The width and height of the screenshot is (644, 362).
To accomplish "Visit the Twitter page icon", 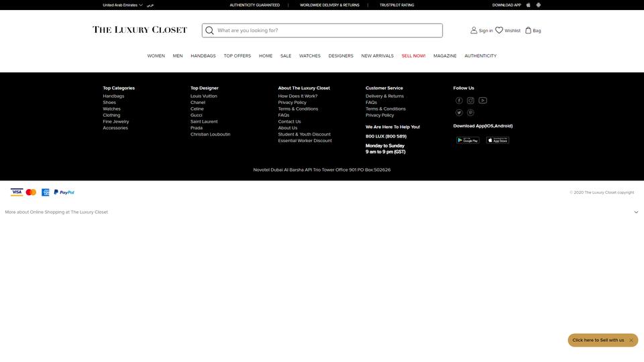I will 459,113.
